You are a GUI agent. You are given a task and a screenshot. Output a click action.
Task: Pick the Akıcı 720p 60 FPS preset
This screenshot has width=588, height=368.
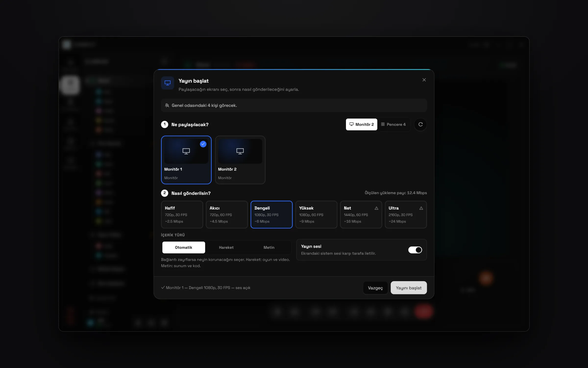(x=227, y=214)
